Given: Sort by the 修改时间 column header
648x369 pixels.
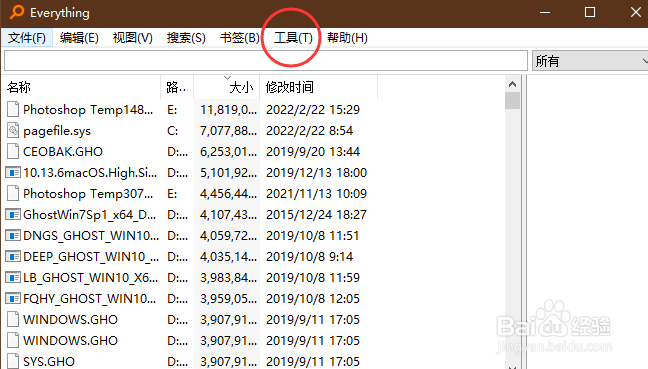Looking at the screenshot, I should 318,87.
